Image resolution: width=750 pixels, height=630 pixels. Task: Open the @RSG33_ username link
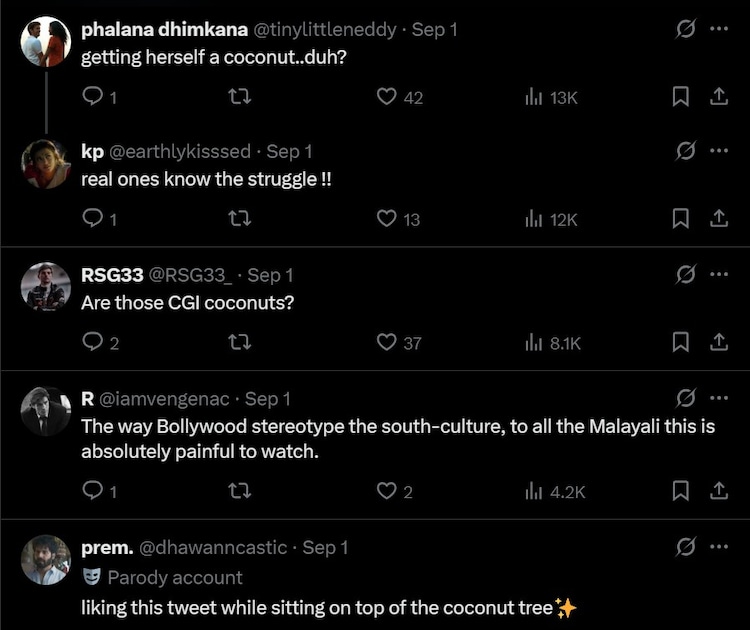click(190, 275)
